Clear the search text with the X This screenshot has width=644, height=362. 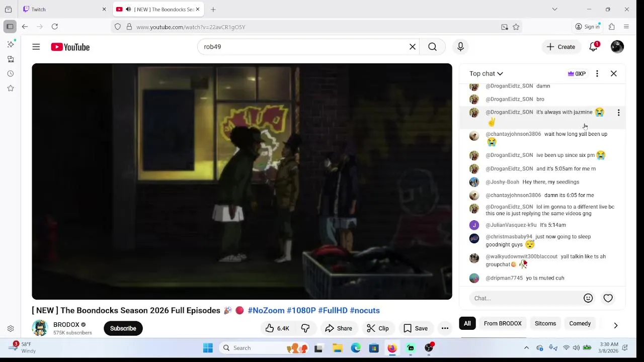(413, 47)
